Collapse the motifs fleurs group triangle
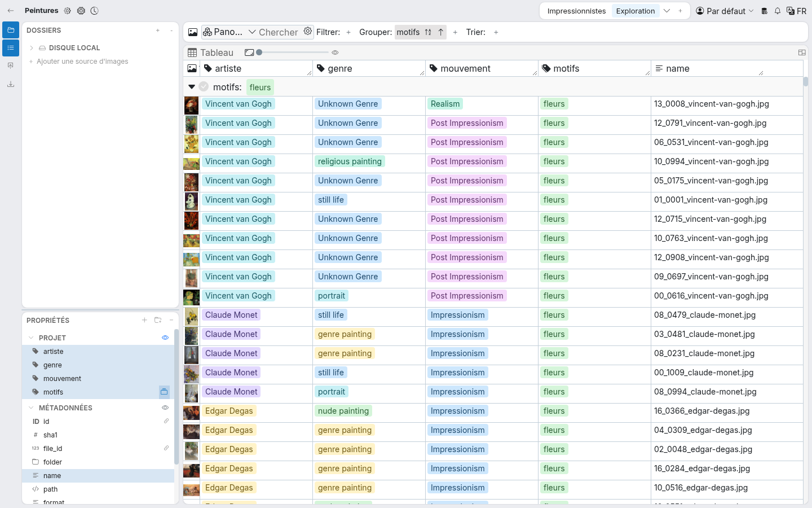 point(192,87)
